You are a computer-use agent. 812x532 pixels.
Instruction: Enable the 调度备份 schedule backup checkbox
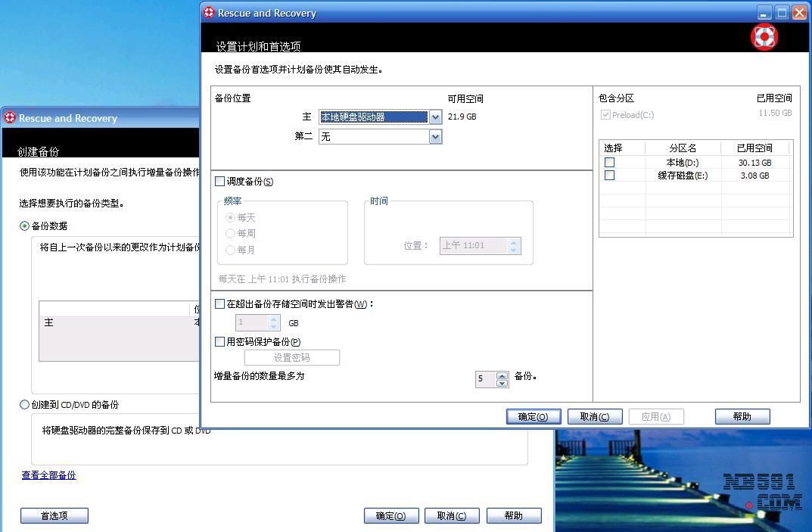[220, 182]
